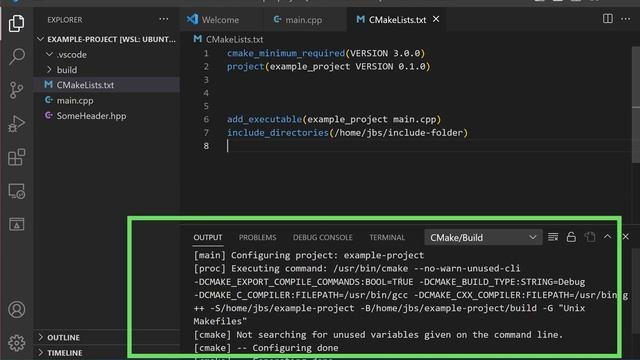Open the Remote Explorer view
This screenshot has height=360, width=640.
click(16, 191)
